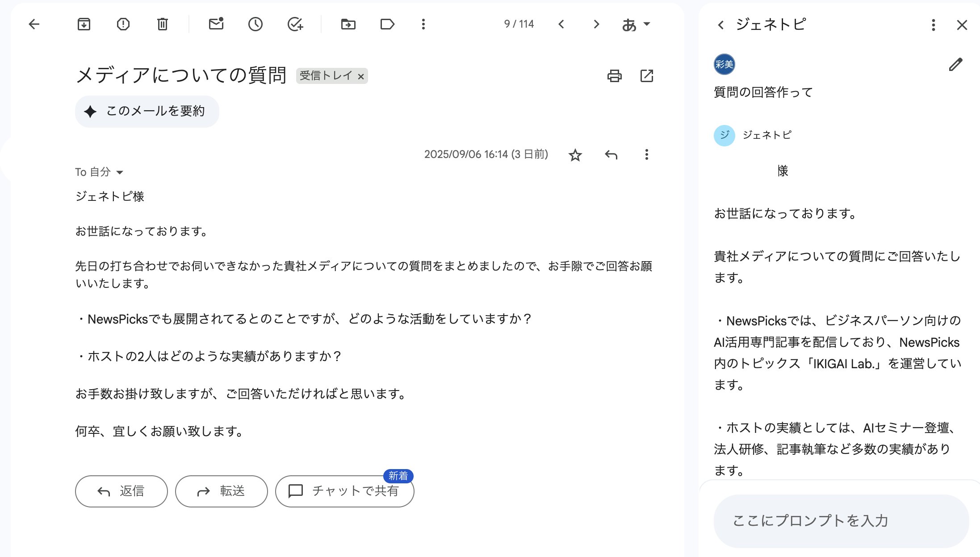The width and height of the screenshot is (980, 557).
Task: Report this email as spam
Action: click(123, 24)
